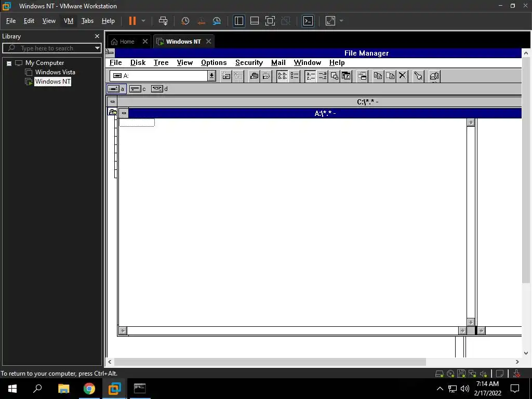Click Share As folder toolbar icon
The image size is (532, 399).
tap(254, 76)
